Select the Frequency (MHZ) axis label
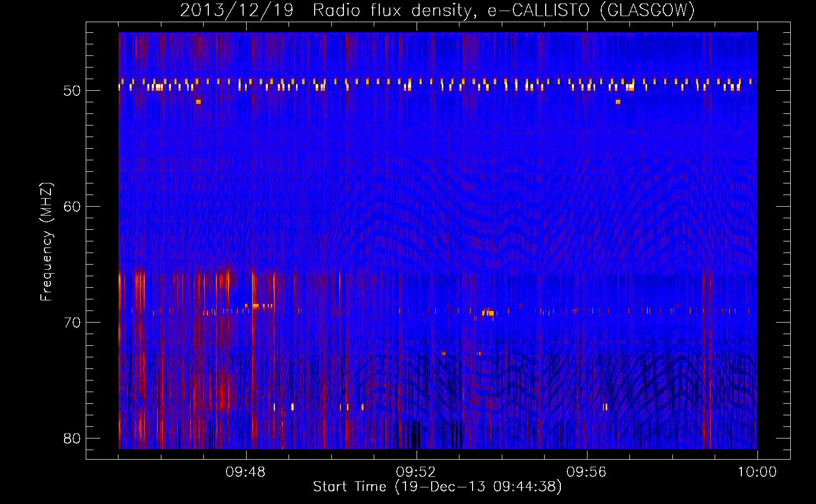The width and height of the screenshot is (816, 504). click(x=46, y=242)
